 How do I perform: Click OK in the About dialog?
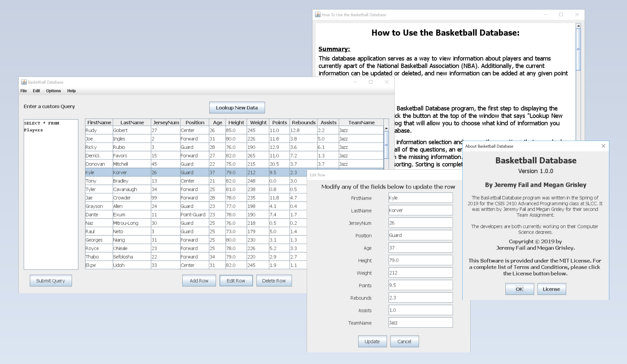click(520, 289)
